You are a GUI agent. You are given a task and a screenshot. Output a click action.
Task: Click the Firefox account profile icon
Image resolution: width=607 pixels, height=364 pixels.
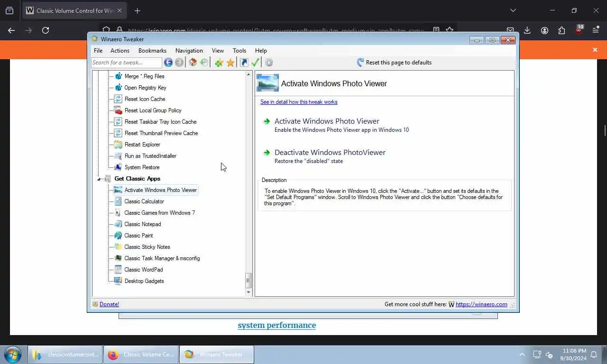coord(544,30)
